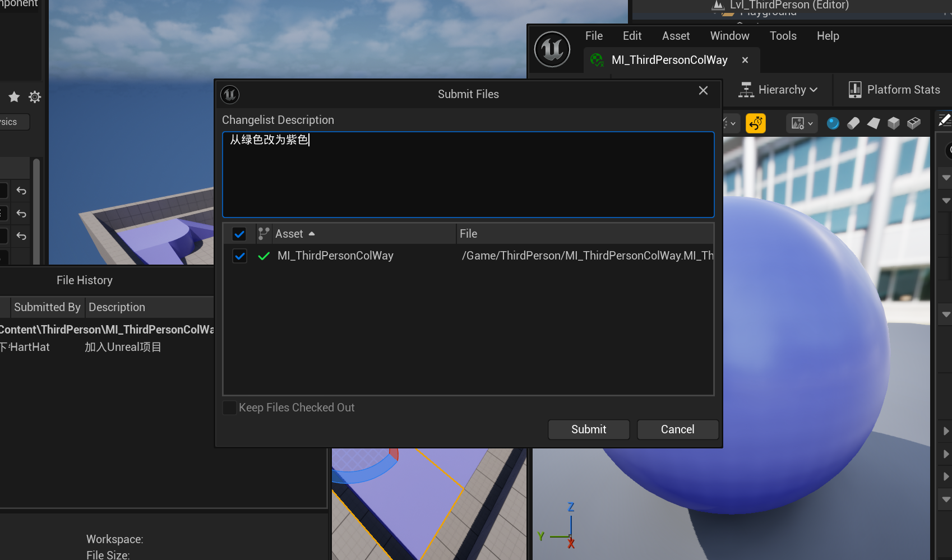Screen dimensions: 952x560
Task: Open the Asset menu
Action: tap(676, 36)
